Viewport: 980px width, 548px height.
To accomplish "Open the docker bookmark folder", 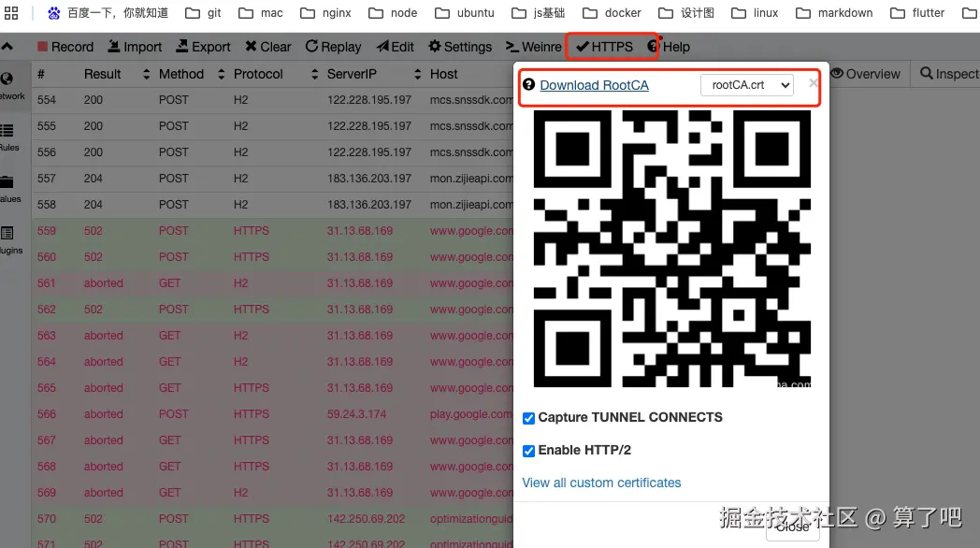I will [612, 12].
